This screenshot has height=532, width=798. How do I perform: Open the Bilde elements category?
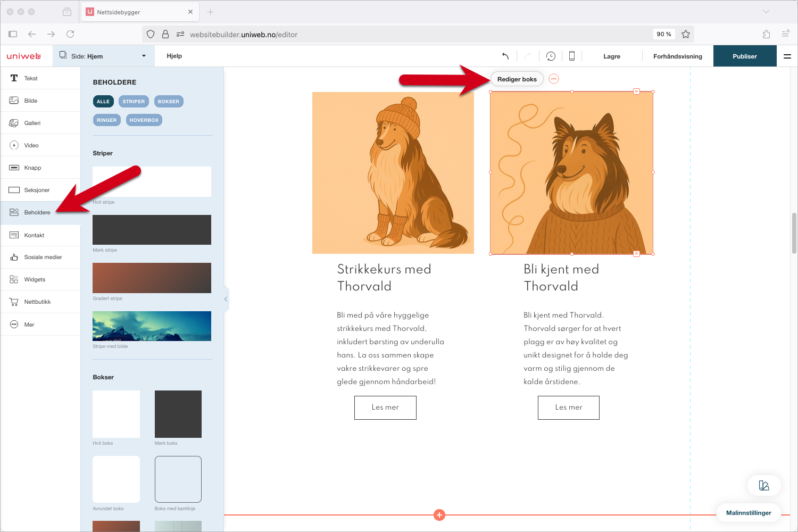coord(40,101)
